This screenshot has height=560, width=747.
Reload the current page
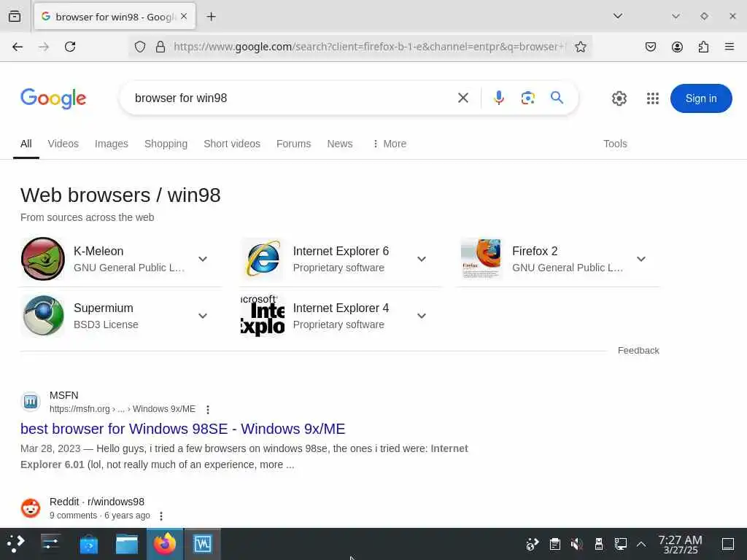(70, 47)
